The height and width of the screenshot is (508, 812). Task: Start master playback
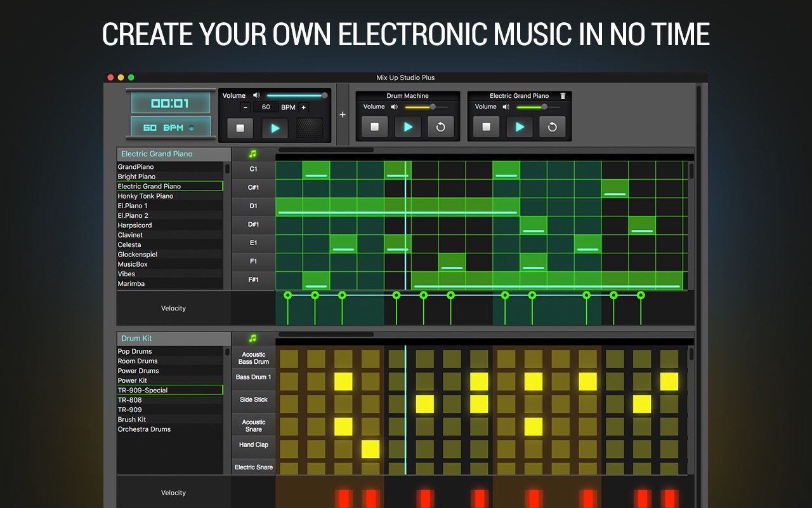(x=275, y=128)
